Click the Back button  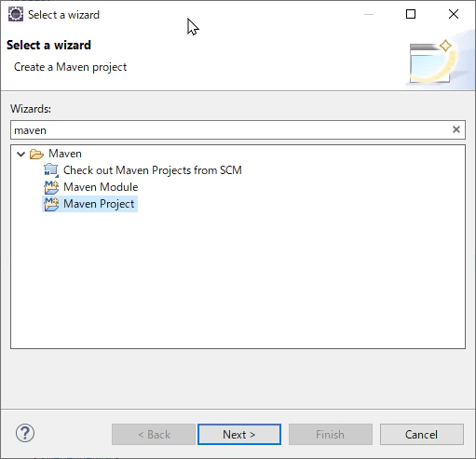pyautogui.click(x=154, y=435)
